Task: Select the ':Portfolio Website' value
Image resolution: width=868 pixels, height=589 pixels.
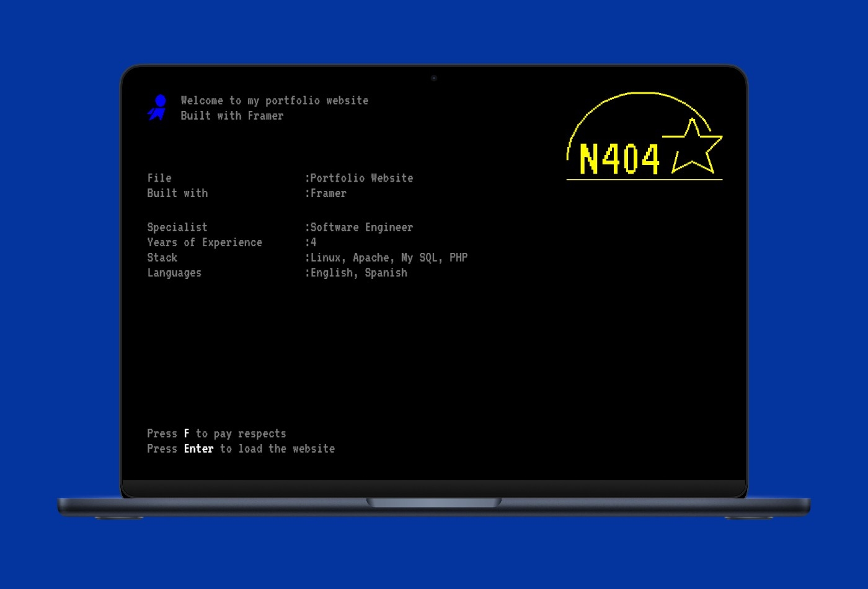Action: tap(359, 178)
